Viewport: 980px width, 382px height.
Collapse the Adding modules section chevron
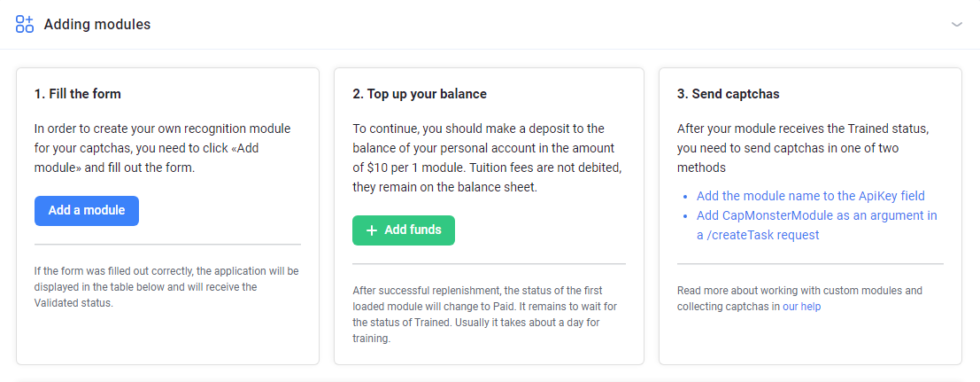coord(956,25)
